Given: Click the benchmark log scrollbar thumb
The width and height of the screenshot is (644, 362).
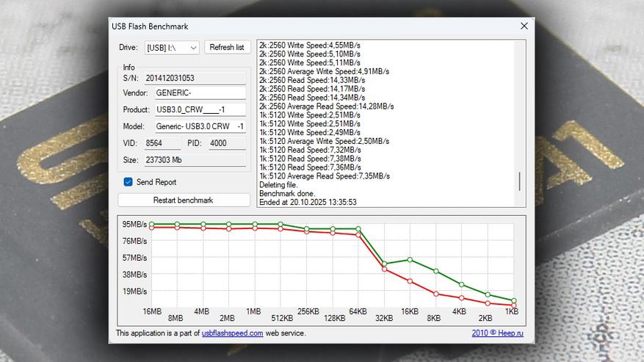Looking at the screenshot, I should [x=519, y=181].
